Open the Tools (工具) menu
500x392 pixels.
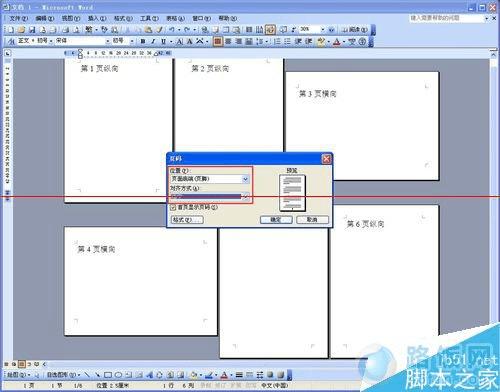pyautogui.click(x=149, y=18)
